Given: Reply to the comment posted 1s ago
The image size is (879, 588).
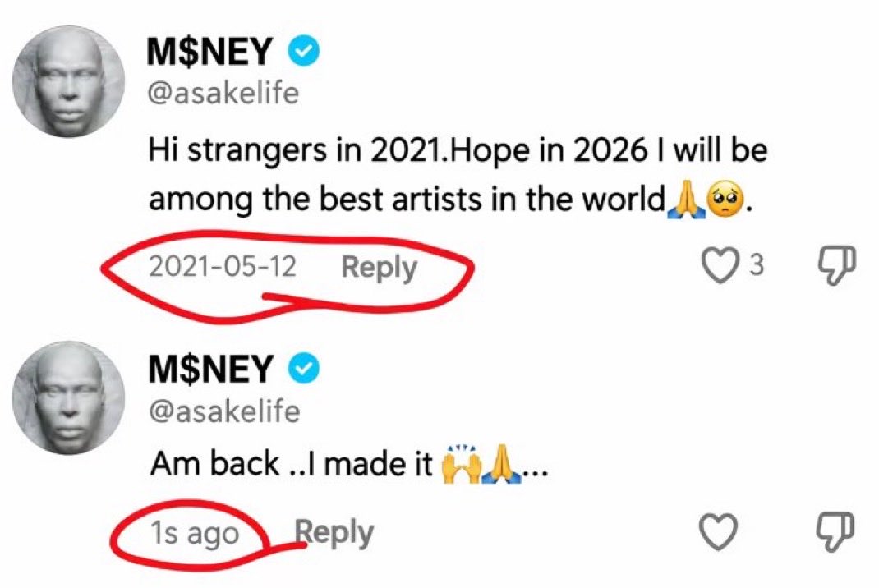Looking at the screenshot, I should pyautogui.click(x=334, y=532).
